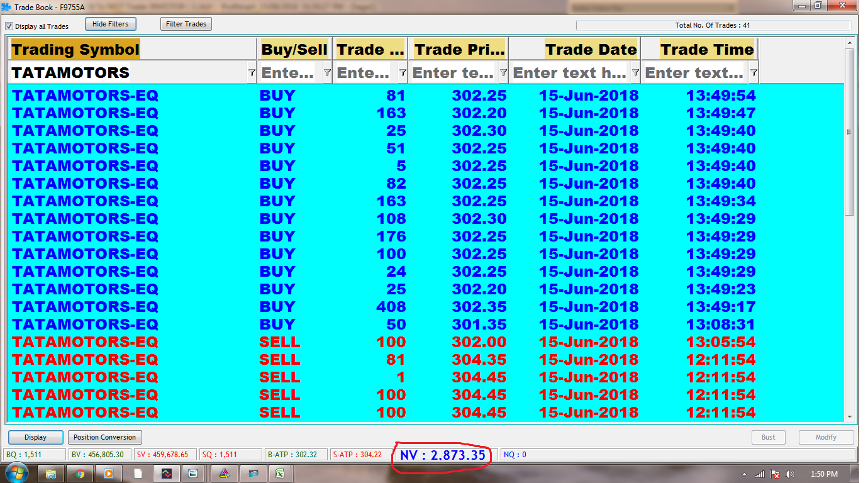Open Trade Quantity column filter funnel
The width and height of the screenshot is (868, 483).
click(403, 73)
